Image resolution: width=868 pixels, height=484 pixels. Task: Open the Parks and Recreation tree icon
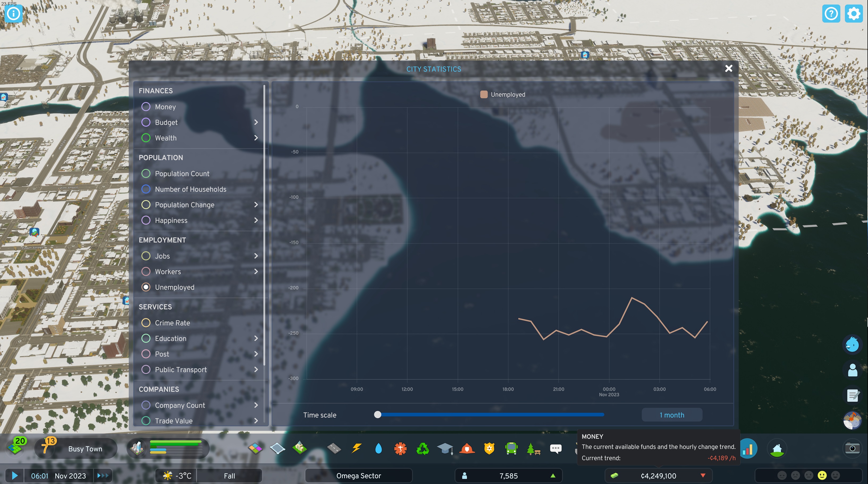click(533, 448)
